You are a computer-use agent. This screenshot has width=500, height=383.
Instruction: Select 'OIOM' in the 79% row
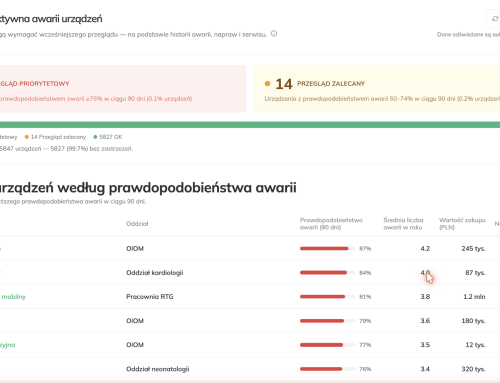point(135,321)
